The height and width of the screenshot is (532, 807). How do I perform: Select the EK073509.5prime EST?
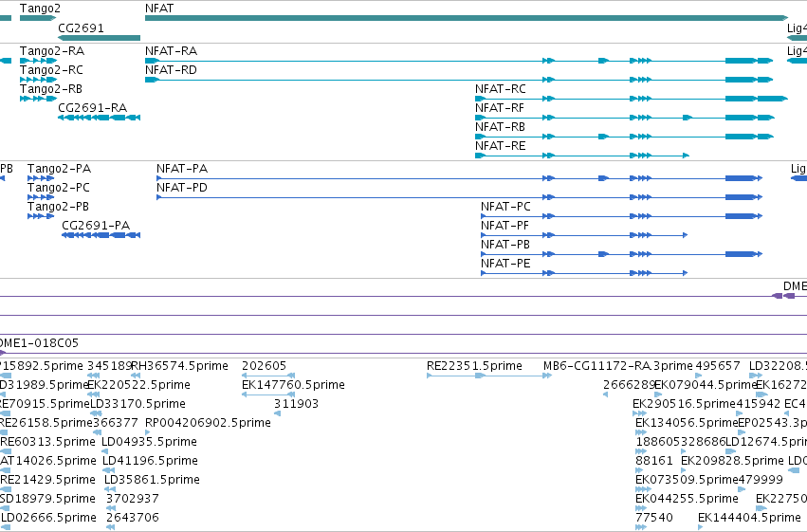641,490
